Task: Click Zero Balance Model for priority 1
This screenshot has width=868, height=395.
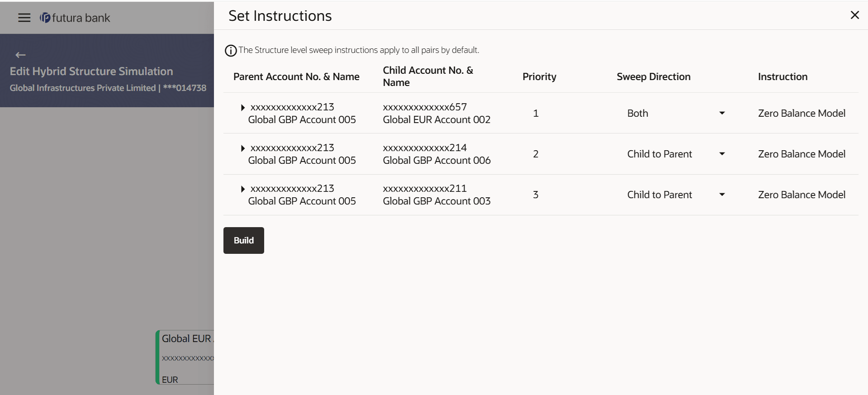Action: [801, 113]
